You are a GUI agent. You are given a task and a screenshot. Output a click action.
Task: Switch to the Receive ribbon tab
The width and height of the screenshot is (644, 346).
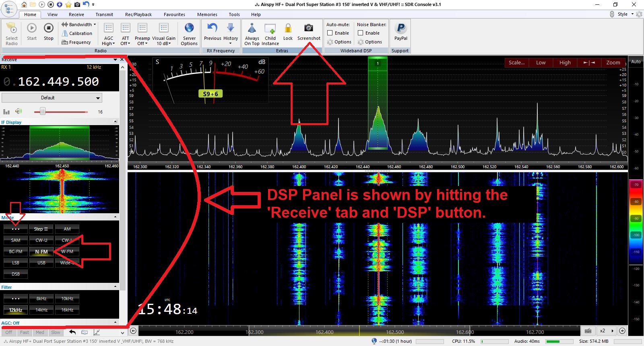tap(76, 14)
